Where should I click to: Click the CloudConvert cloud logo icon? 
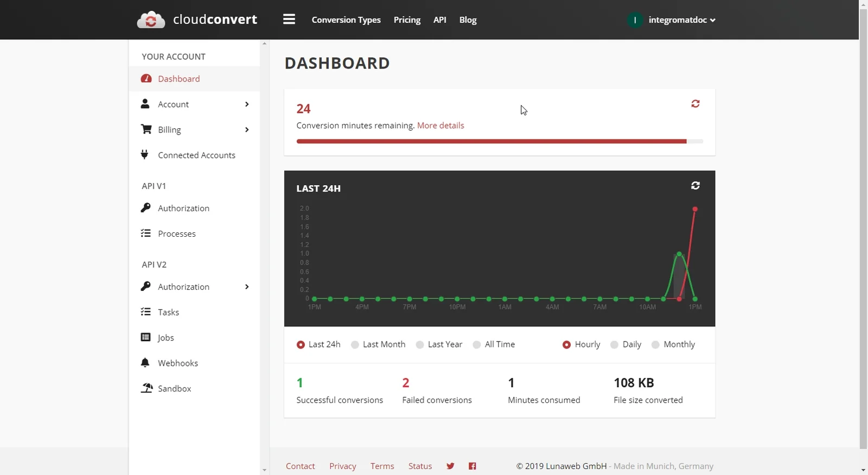151,20
